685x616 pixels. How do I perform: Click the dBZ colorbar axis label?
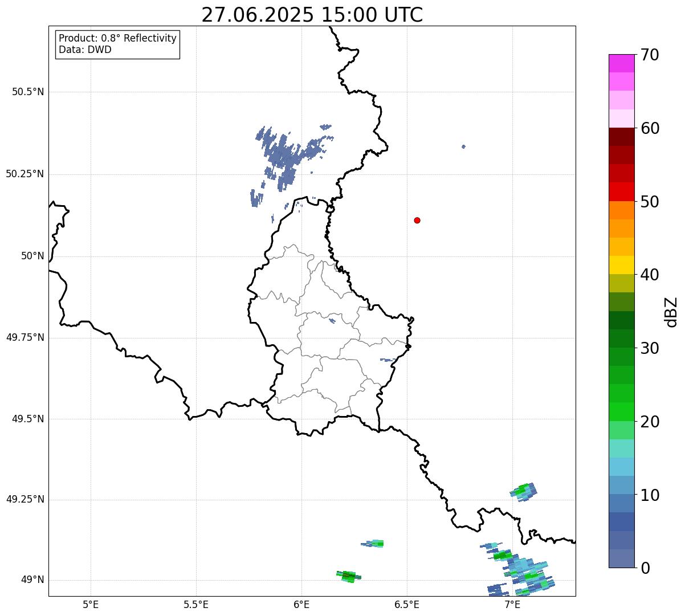671,312
